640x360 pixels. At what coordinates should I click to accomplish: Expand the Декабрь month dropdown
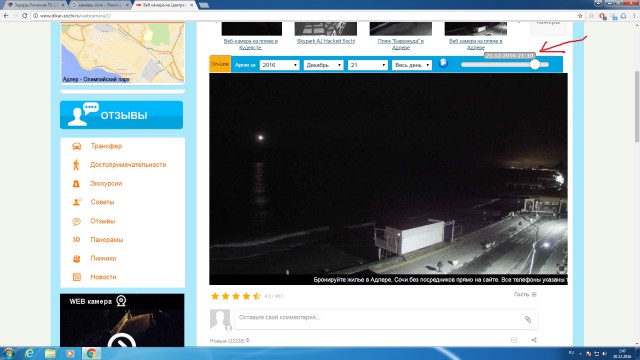click(323, 65)
